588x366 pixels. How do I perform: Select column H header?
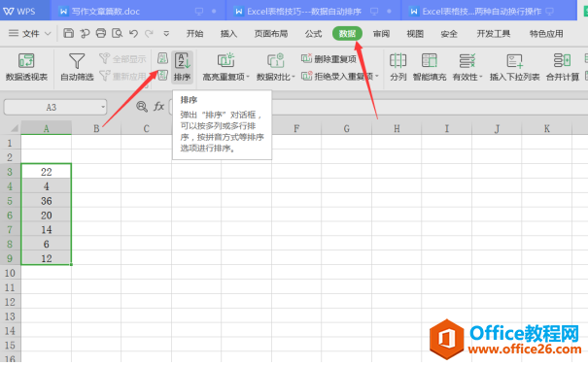397,128
